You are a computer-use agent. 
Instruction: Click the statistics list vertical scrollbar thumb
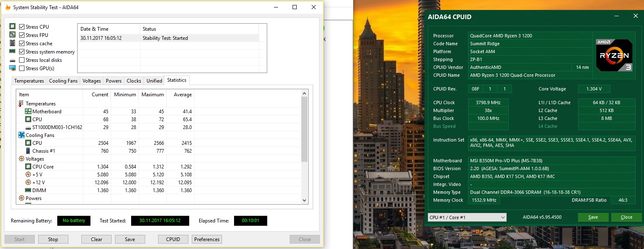pyautogui.click(x=304, y=129)
